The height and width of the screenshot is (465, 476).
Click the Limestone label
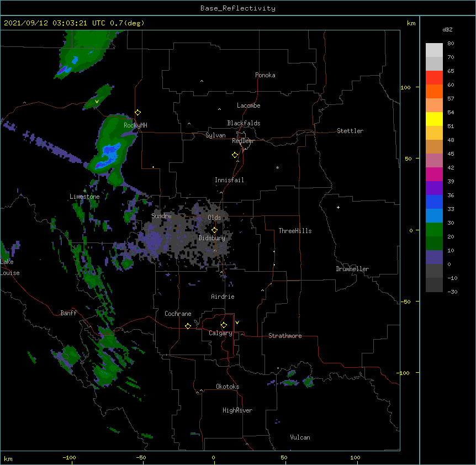(84, 197)
